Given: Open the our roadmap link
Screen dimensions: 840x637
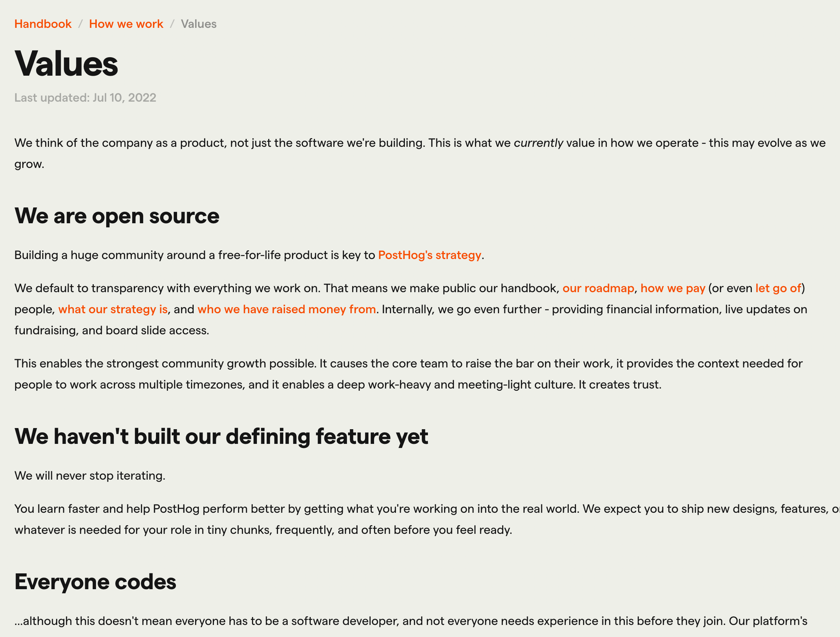Looking at the screenshot, I should (599, 288).
